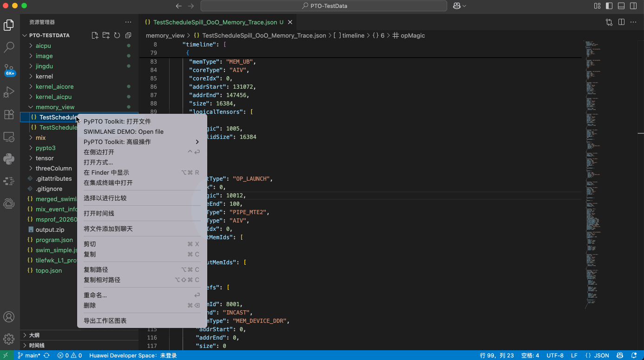
Task: Click the LF line ending status item
Action: click(x=574, y=355)
